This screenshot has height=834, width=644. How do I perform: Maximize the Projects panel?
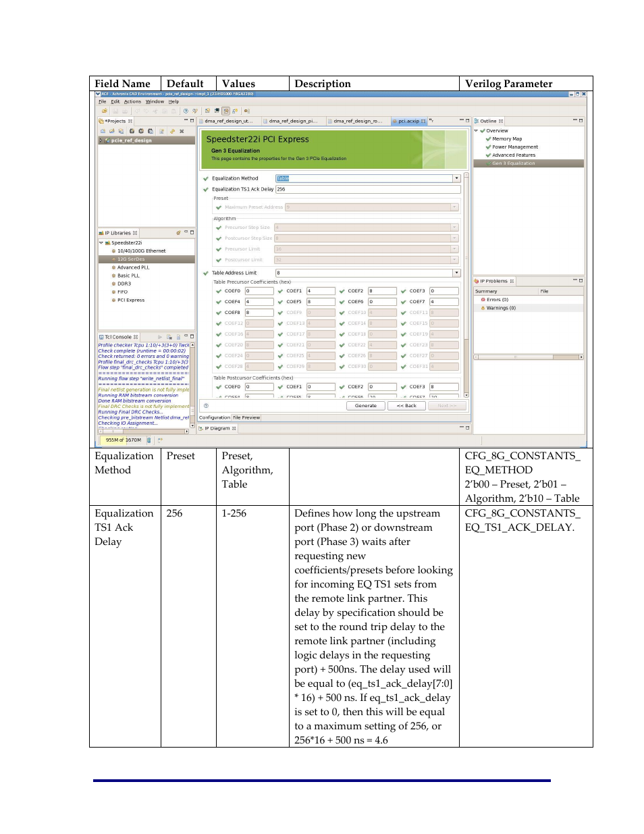click(x=192, y=121)
